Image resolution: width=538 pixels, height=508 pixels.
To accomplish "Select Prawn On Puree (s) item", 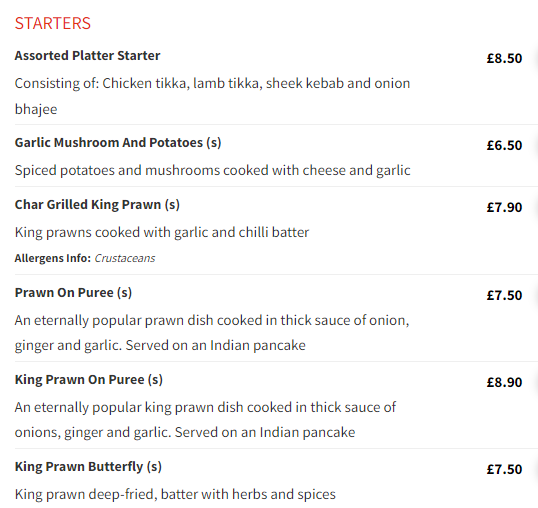I will click(x=73, y=293).
